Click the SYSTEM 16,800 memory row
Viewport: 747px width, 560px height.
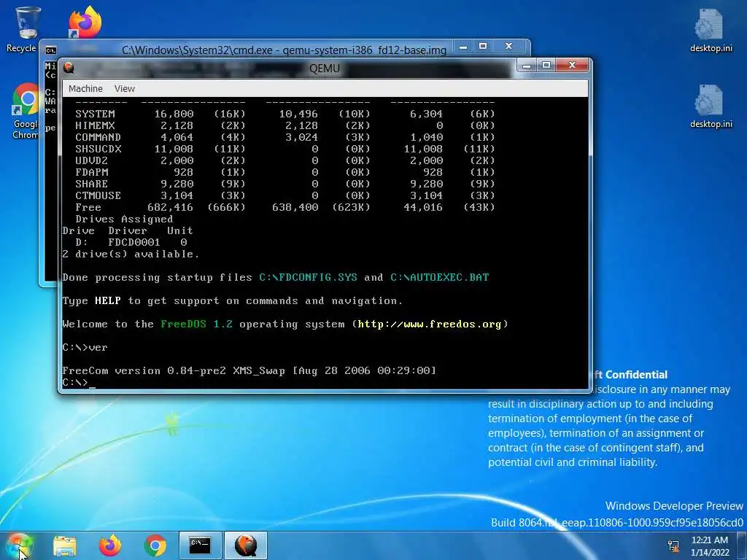pos(285,114)
